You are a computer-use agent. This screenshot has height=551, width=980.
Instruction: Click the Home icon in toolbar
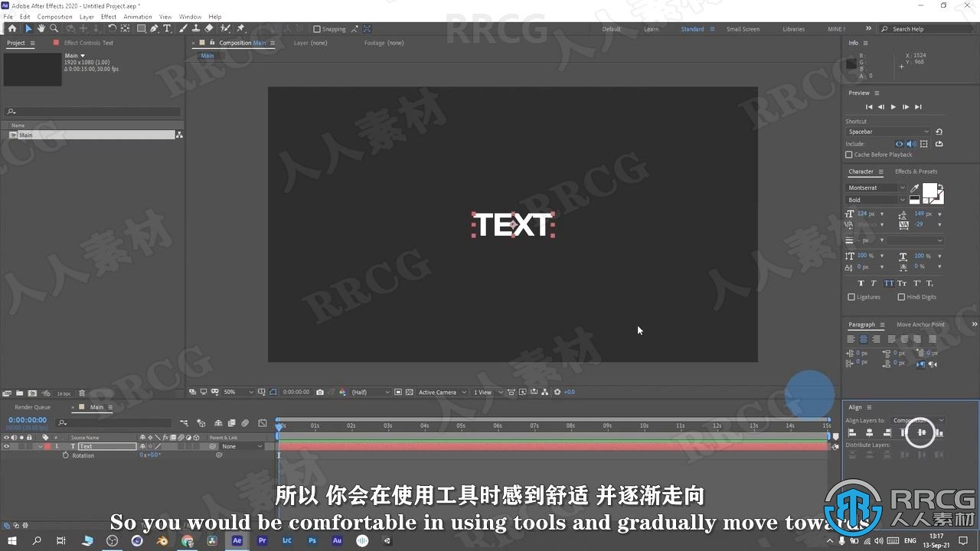[x=12, y=28]
